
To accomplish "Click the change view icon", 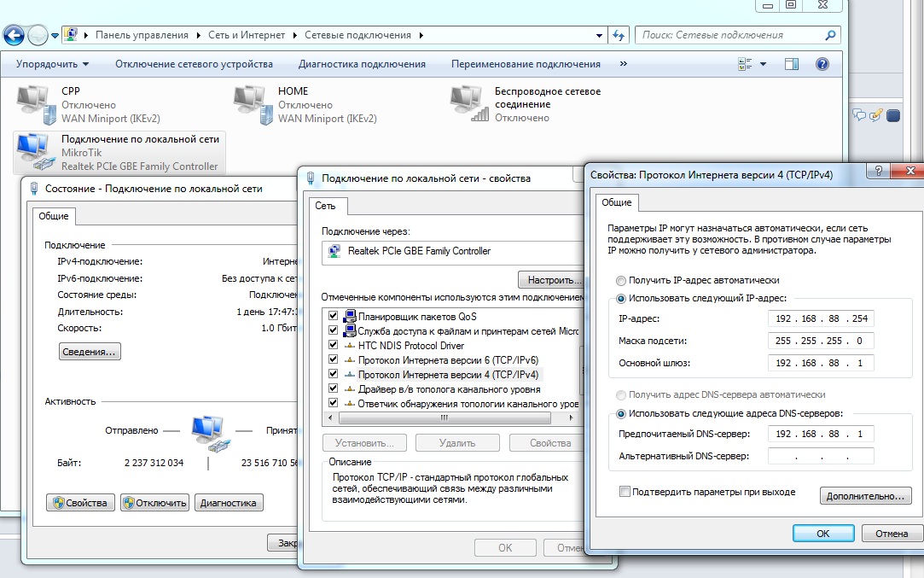I will tap(745, 64).
